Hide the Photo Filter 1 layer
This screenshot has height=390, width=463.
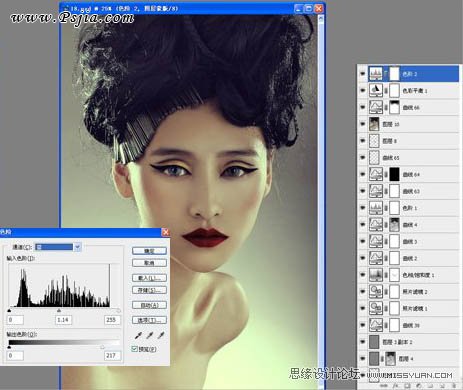(363, 308)
